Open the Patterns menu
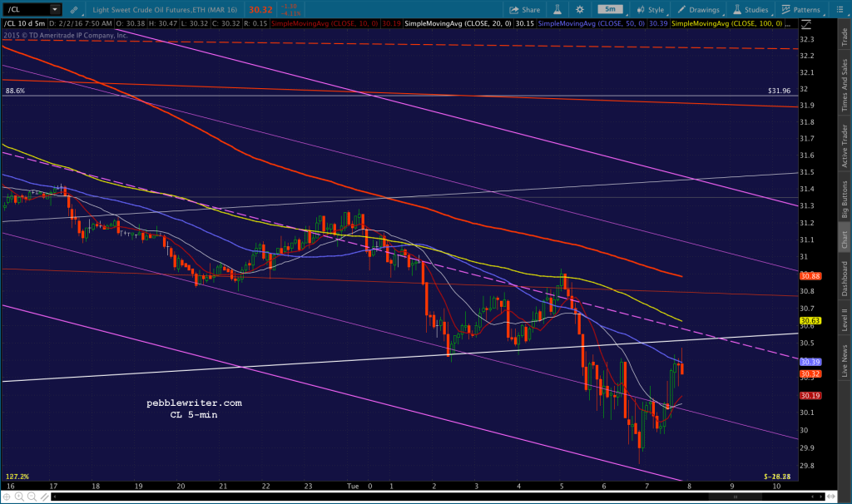Screen dimensions: 852x504 coord(801,9)
